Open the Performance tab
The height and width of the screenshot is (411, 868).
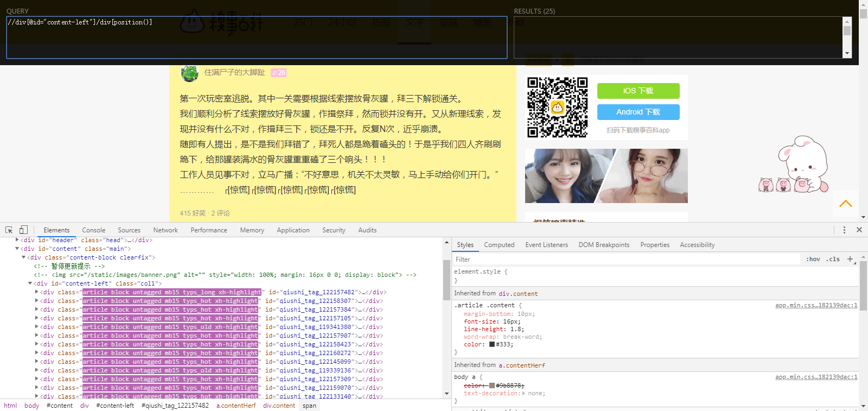(x=209, y=230)
